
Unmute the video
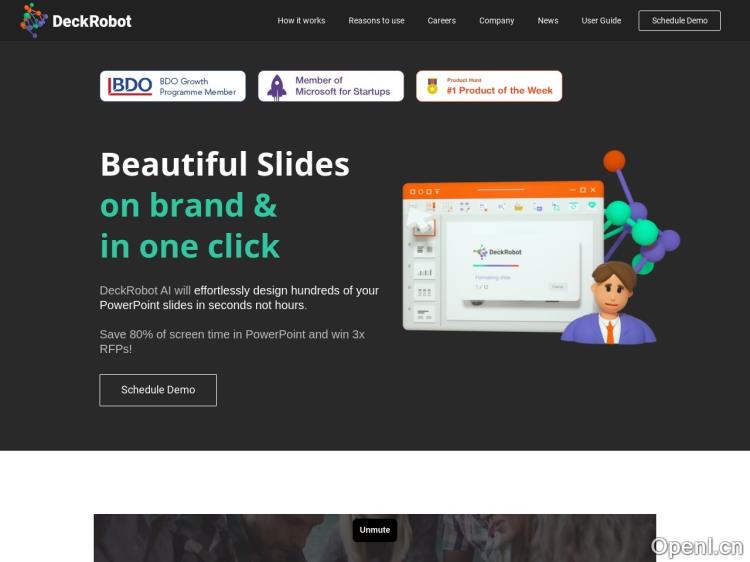point(375,530)
